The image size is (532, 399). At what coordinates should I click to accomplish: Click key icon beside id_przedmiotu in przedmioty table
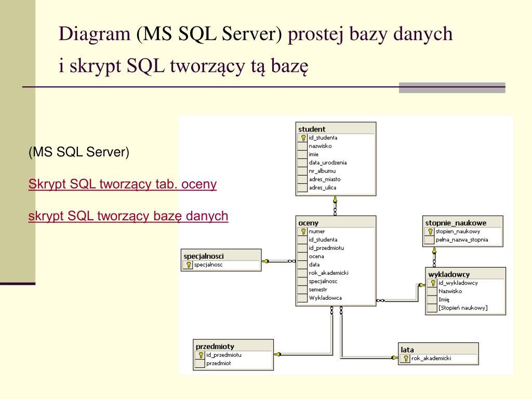click(x=201, y=355)
